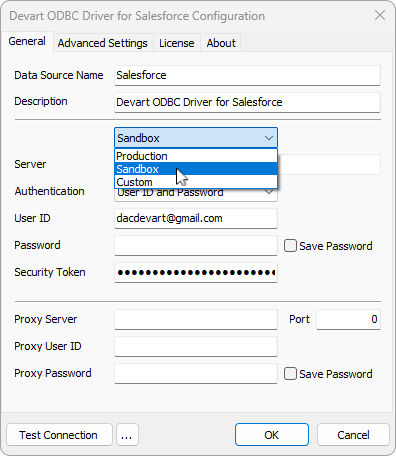This screenshot has height=456, width=396.
Task: Click the User ID field with dacdevart@gmail.com
Action: click(x=196, y=218)
